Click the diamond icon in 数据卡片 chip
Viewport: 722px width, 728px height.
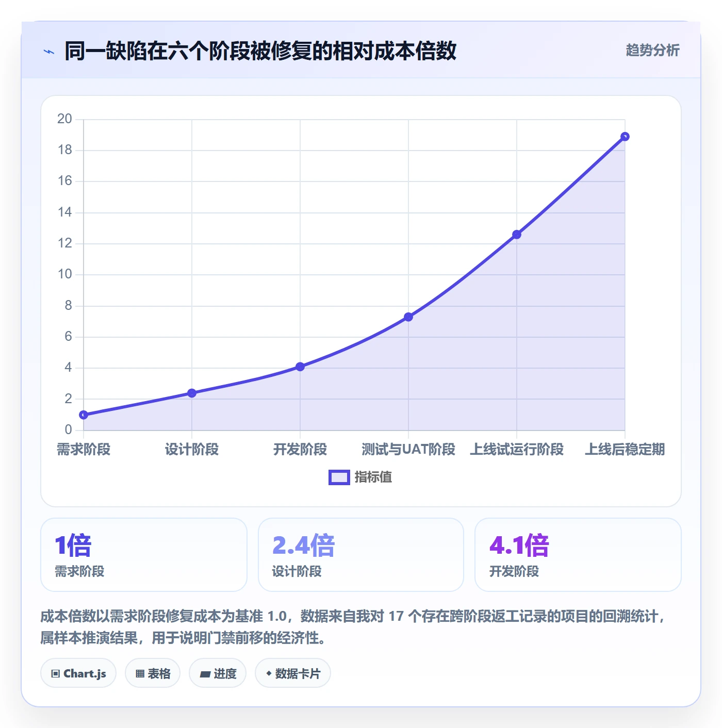tap(269, 673)
